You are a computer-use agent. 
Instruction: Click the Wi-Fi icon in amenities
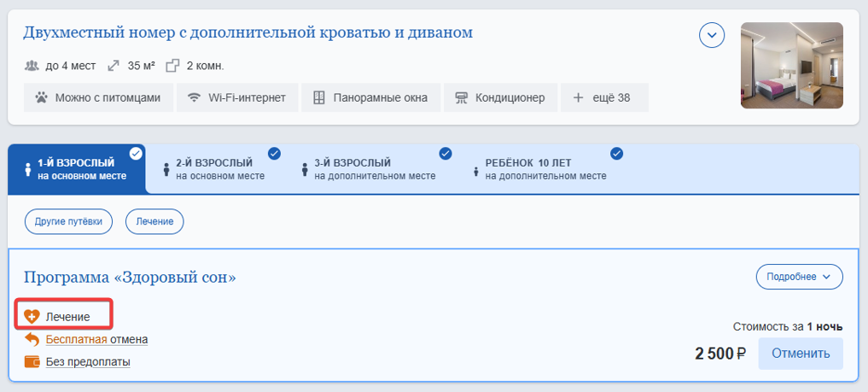[194, 98]
